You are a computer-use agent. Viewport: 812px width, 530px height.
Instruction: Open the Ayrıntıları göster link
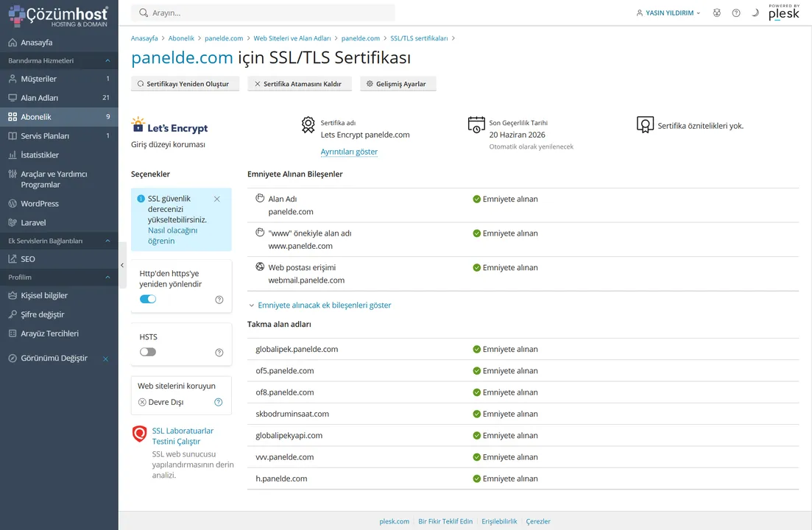tap(349, 152)
